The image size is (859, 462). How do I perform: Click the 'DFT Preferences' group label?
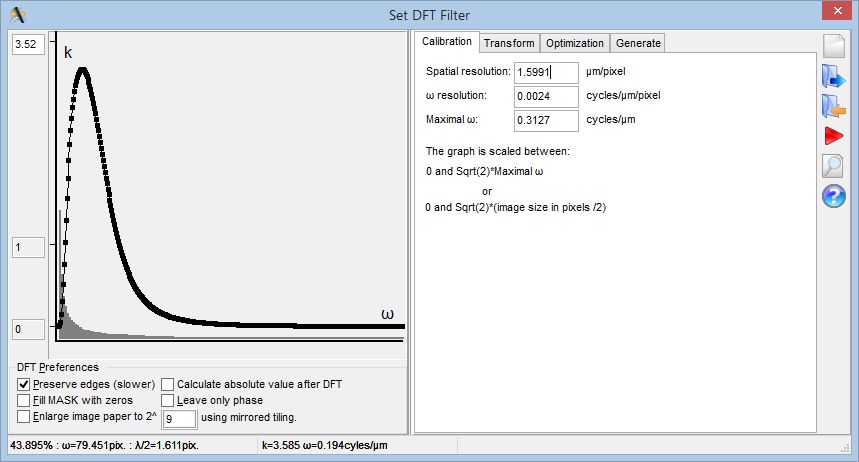coord(58,367)
